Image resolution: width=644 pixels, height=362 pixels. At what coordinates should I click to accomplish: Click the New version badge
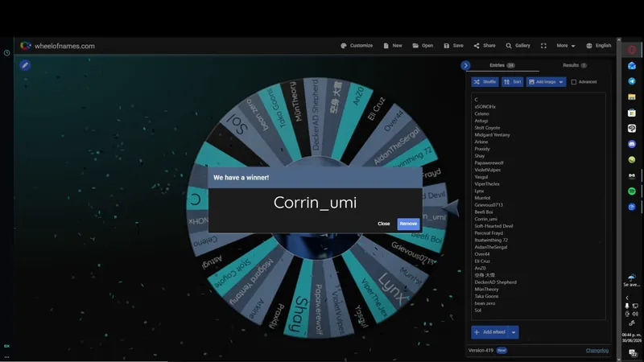click(502, 351)
